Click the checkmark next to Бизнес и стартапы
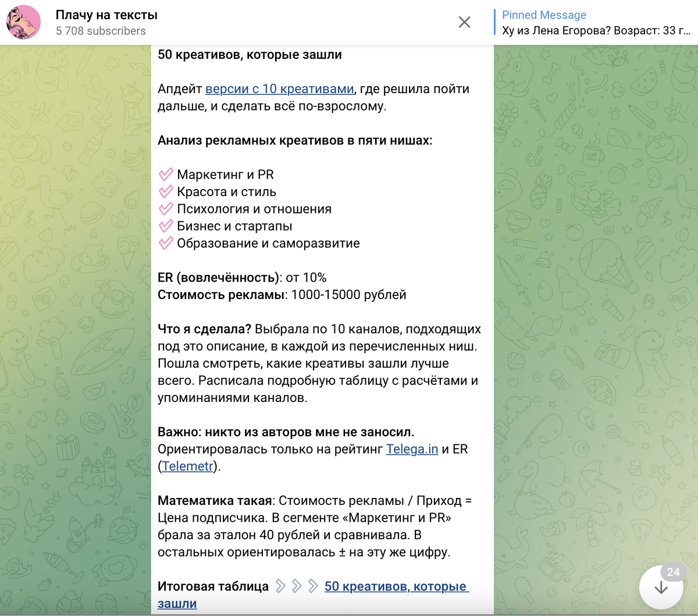 (165, 226)
